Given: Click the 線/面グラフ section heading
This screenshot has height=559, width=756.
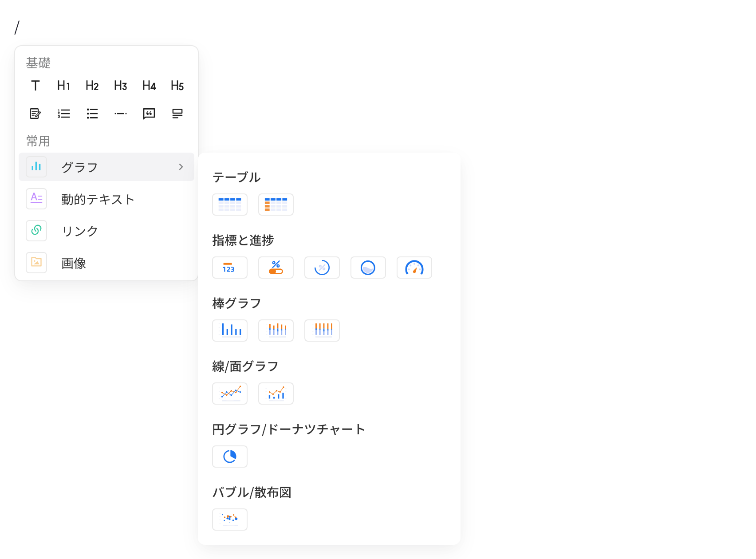Looking at the screenshot, I should point(245,366).
